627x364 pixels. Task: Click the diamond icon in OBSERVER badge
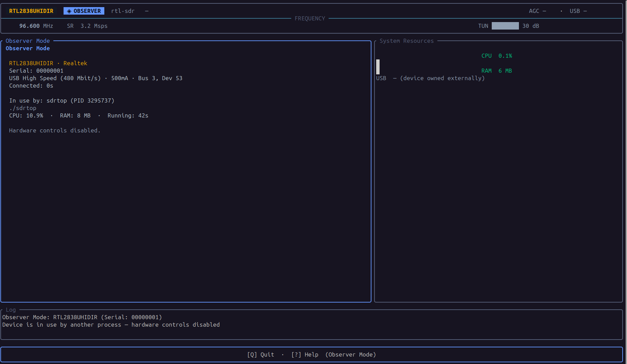(x=69, y=11)
